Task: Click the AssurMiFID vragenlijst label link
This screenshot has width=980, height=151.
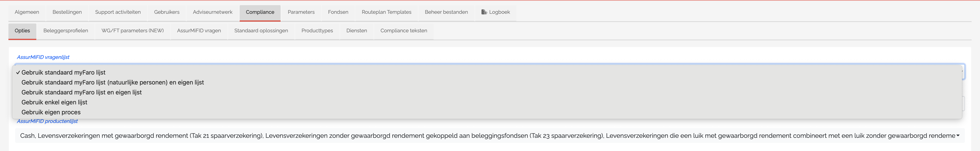Action: tap(43, 57)
